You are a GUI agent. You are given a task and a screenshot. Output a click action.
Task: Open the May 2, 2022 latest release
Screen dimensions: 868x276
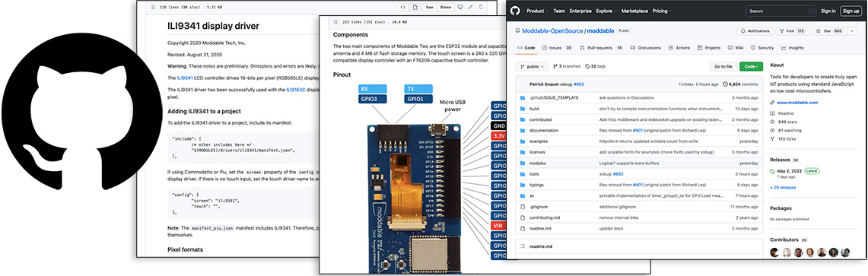(790, 172)
